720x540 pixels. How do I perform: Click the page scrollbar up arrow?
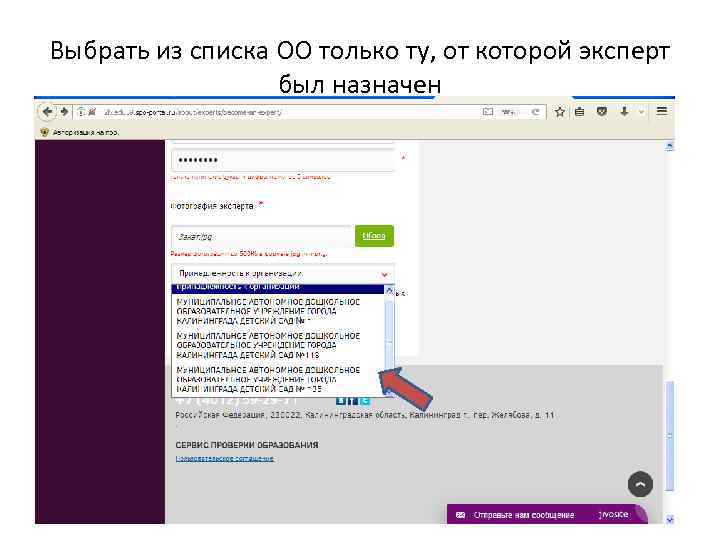click(x=669, y=146)
